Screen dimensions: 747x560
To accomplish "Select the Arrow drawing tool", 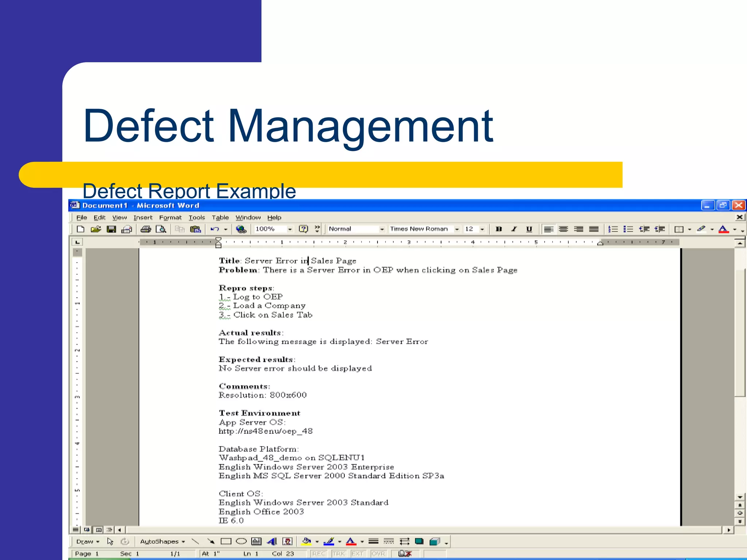I will 211,541.
